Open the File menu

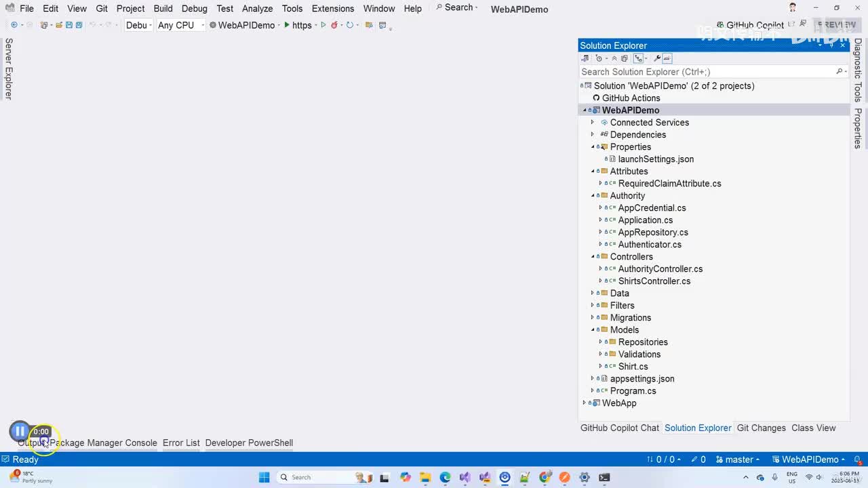[26, 9]
